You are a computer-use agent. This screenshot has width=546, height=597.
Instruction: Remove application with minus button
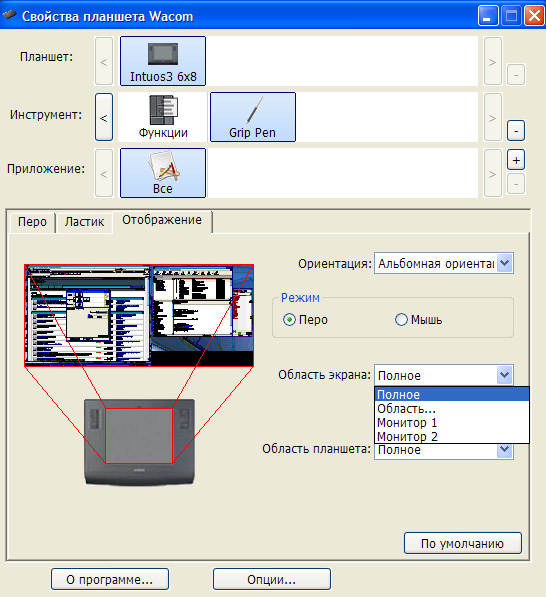click(516, 184)
